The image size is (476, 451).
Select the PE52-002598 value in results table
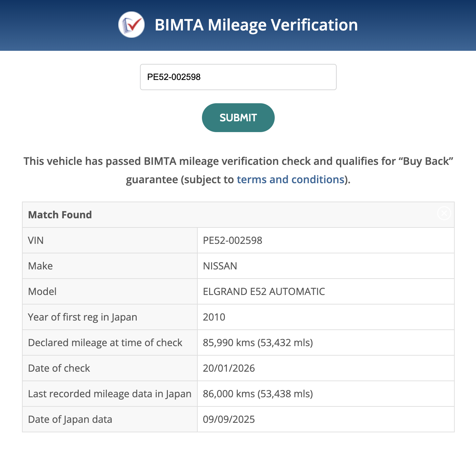click(x=232, y=240)
